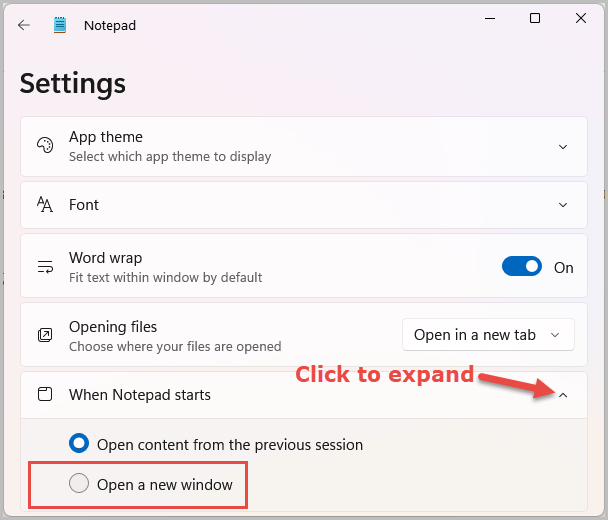Click the Word wrap icon

[x=45, y=267]
